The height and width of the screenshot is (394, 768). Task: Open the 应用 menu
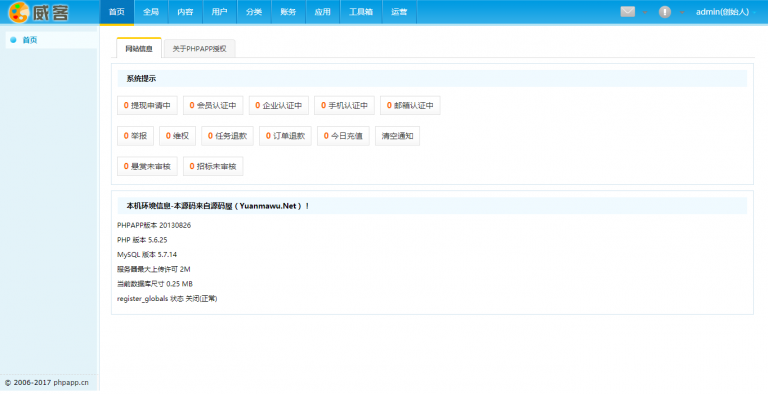click(322, 12)
